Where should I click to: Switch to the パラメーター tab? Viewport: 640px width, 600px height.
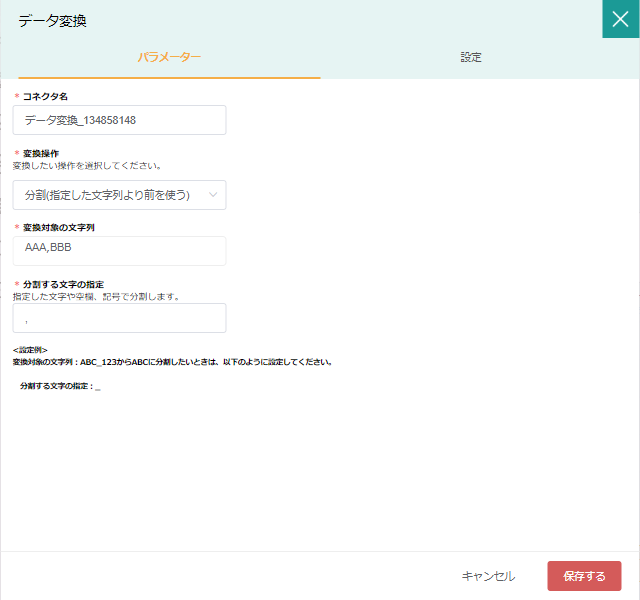coord(169,57)
